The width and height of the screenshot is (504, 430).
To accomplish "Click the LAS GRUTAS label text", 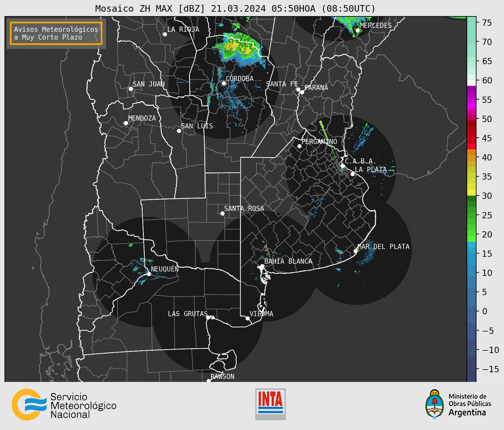I will pos(188,314).
